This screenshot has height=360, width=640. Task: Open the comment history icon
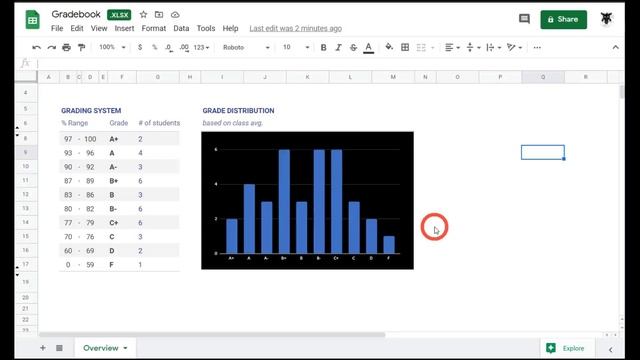pos(524,19)
